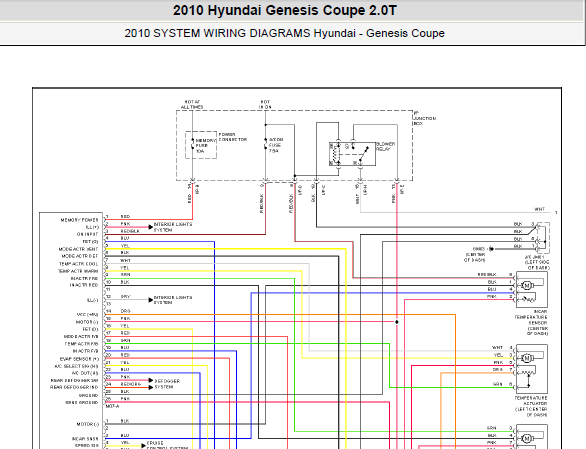
Task: Click the pink wire junction dot near Motor(-)
Action: coord(397,322)
